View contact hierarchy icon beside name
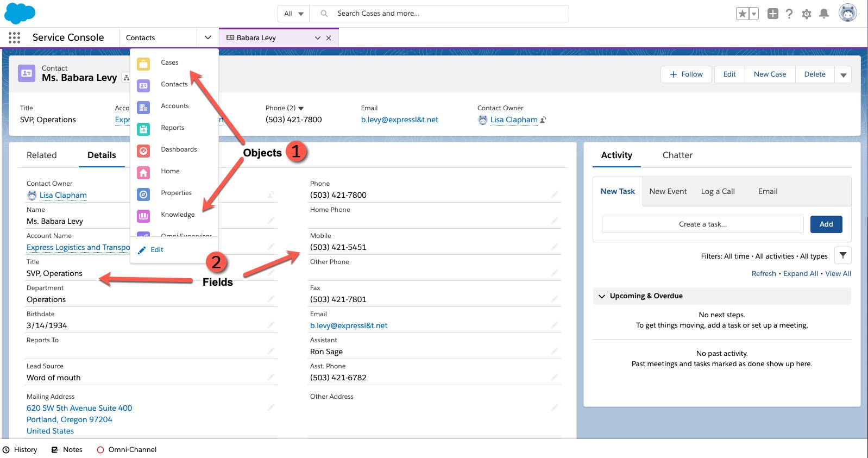868x458 pixels. [126, 78]
